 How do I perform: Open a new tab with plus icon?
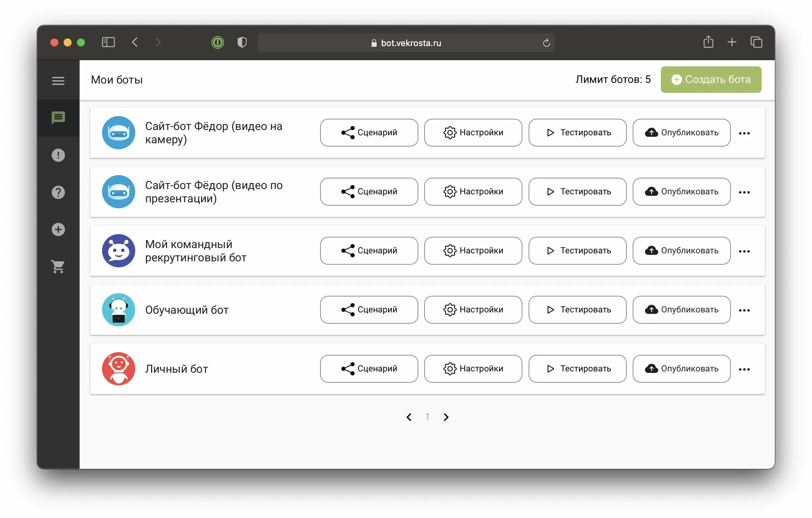point(732,42)
